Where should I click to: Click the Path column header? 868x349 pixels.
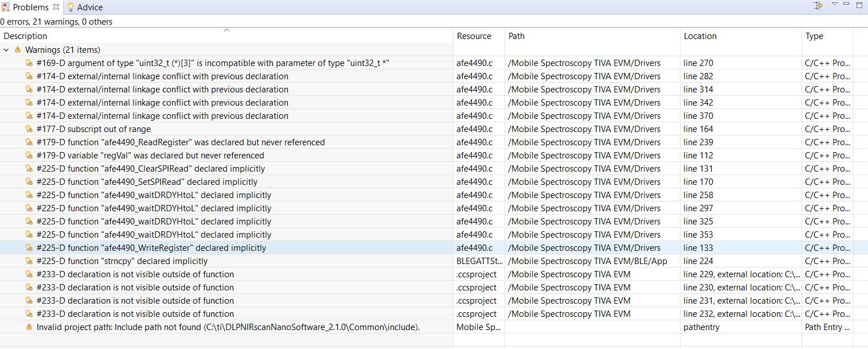click(516, 36)
